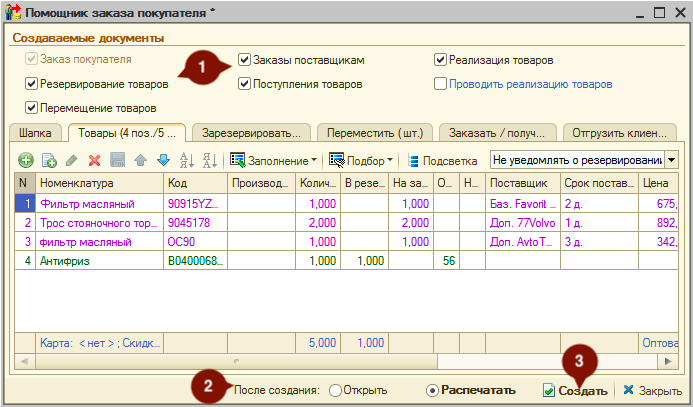Sort ascending with А-Я icon
This screenshot has width=693, height=407.
pyautogui.click(x=187, y=160)
